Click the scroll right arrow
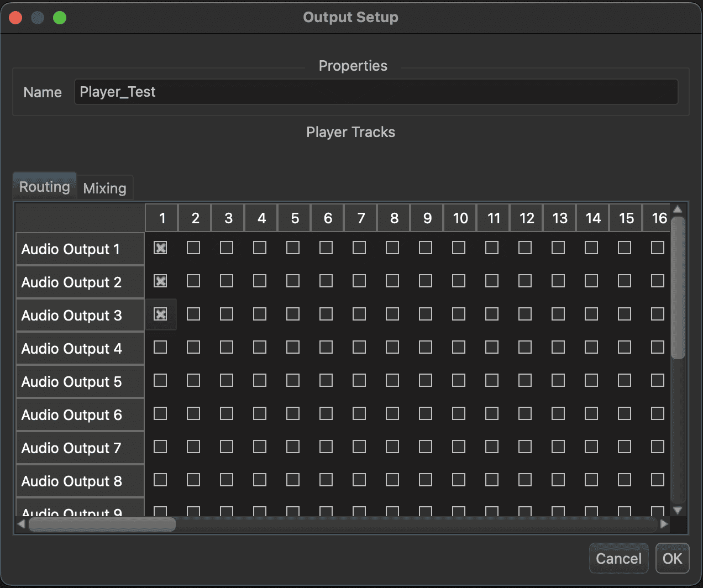This screenshot has width=703, height=588. tap(664, 524)
